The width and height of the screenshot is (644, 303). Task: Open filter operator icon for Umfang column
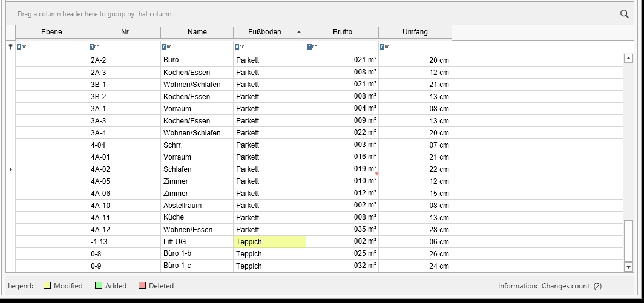(385, 47)
